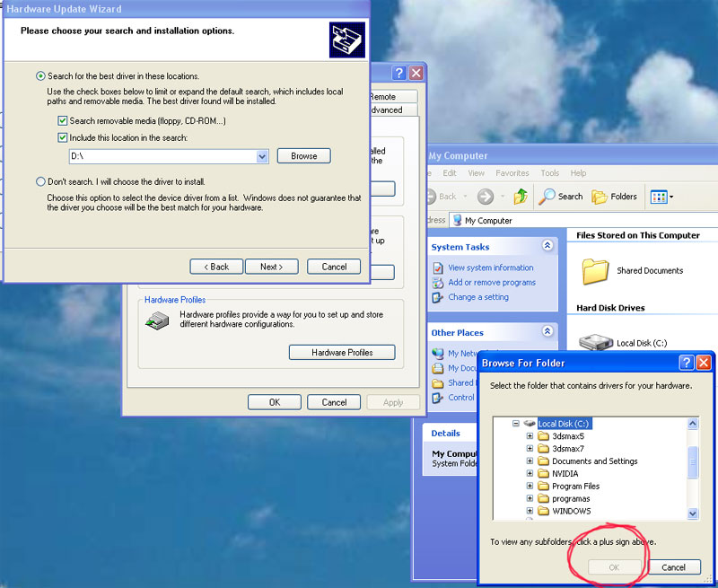The height and width of the screenshot is (588, 718).
Task: Click into the D:\ location input field
Action: point(163,156)
